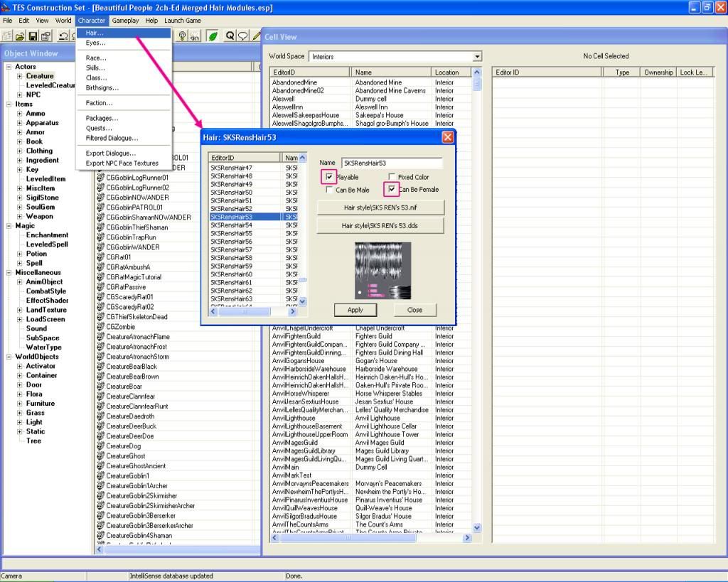Expand the Armor tree node
728x582 pixels.
[20, 132]
